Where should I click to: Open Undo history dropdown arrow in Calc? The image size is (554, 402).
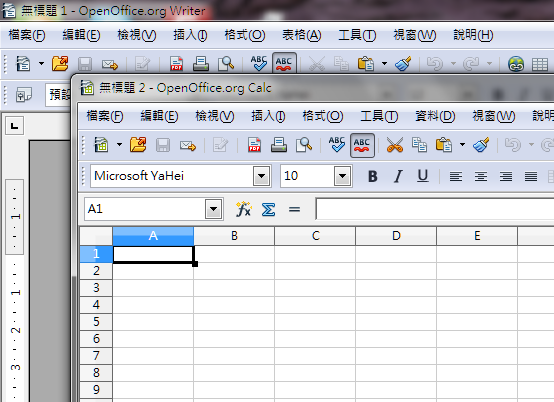(531, 144)
